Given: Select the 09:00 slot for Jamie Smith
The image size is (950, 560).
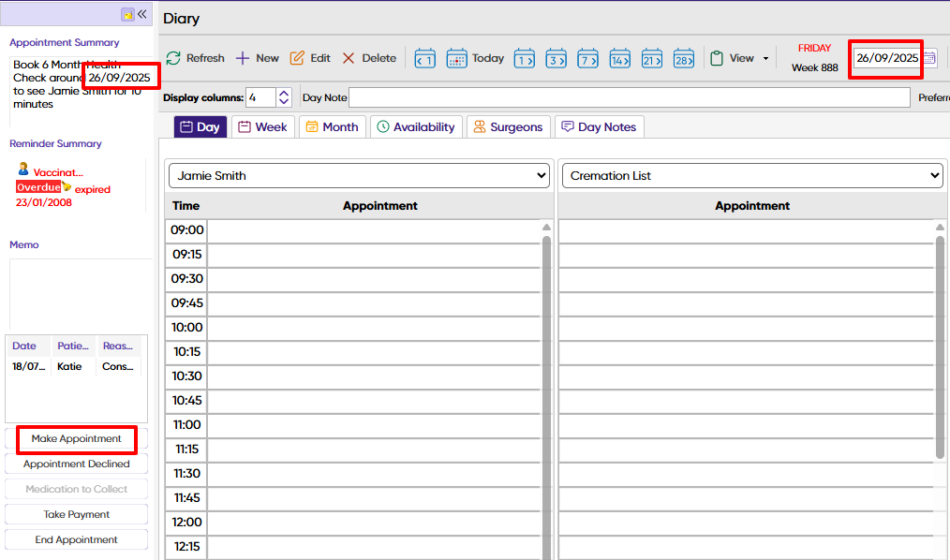Looking at the screenshot, I should [x=373, y=230].
